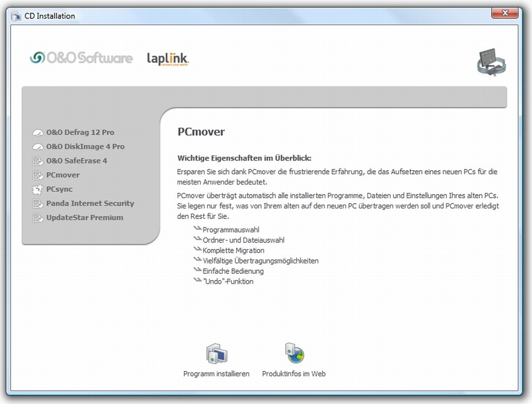Click the CD Installation title bar icon

[16, 16]
